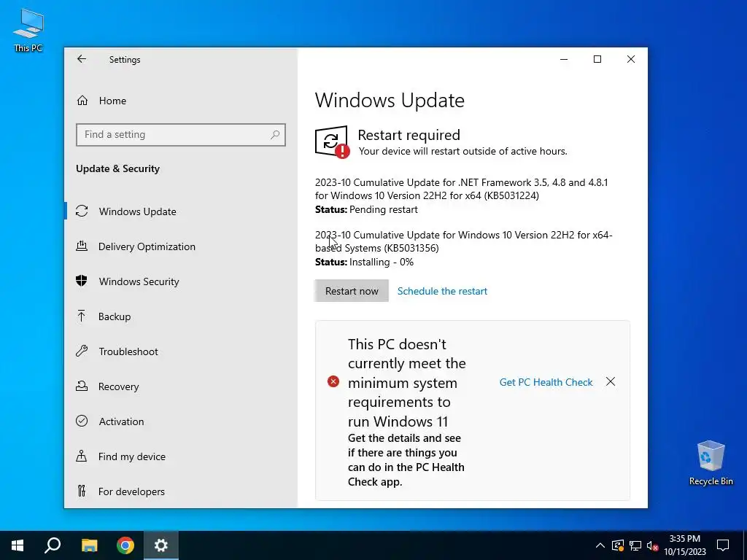Click the muted volume tray icon
Screen dimensions: 747x560
[652, 545]
